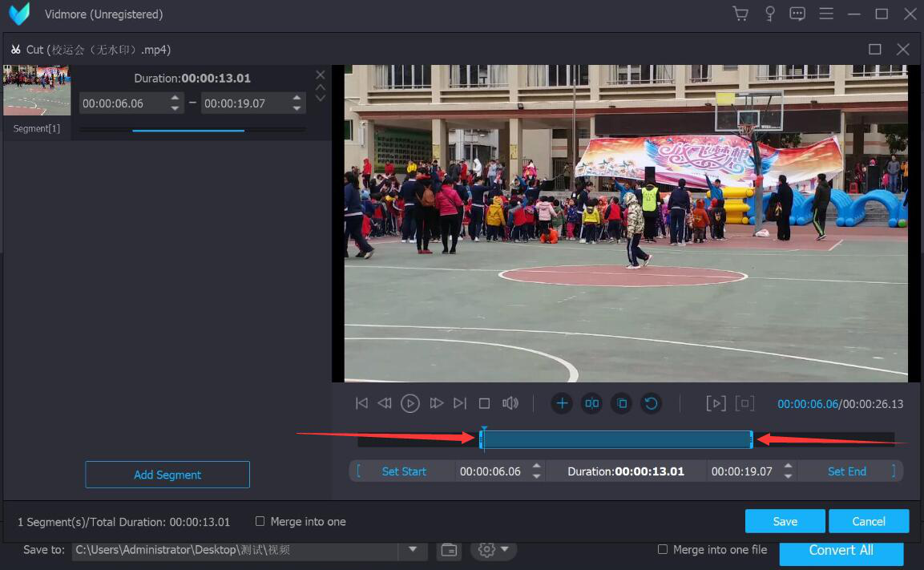The image size is (924, 570).
Task: Click the Set Start button
Action: click(x=404, y=471)
